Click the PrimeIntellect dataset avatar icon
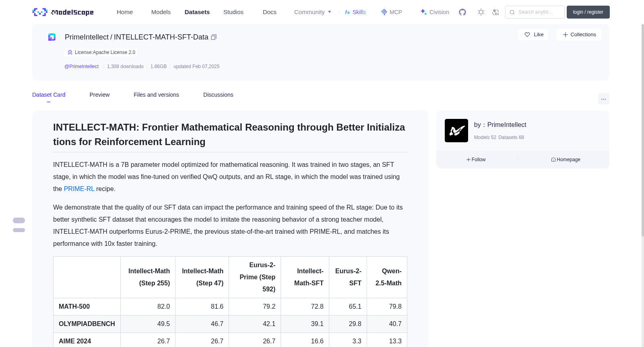 (x=52, y=37)
